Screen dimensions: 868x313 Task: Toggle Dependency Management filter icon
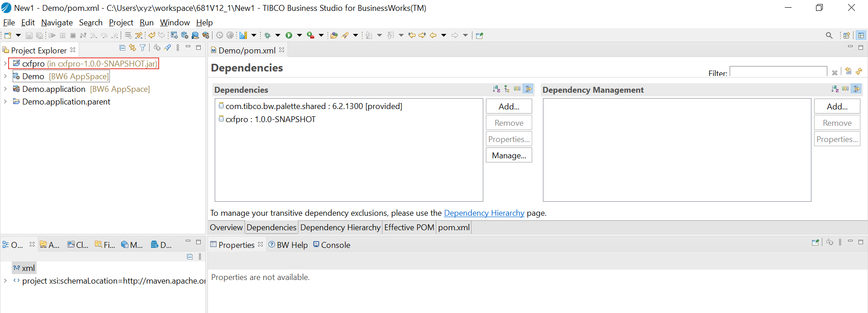856,89
